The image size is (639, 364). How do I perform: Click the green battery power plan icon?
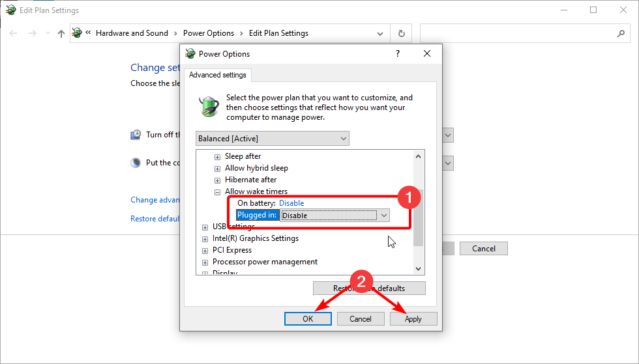click(209, 107)
